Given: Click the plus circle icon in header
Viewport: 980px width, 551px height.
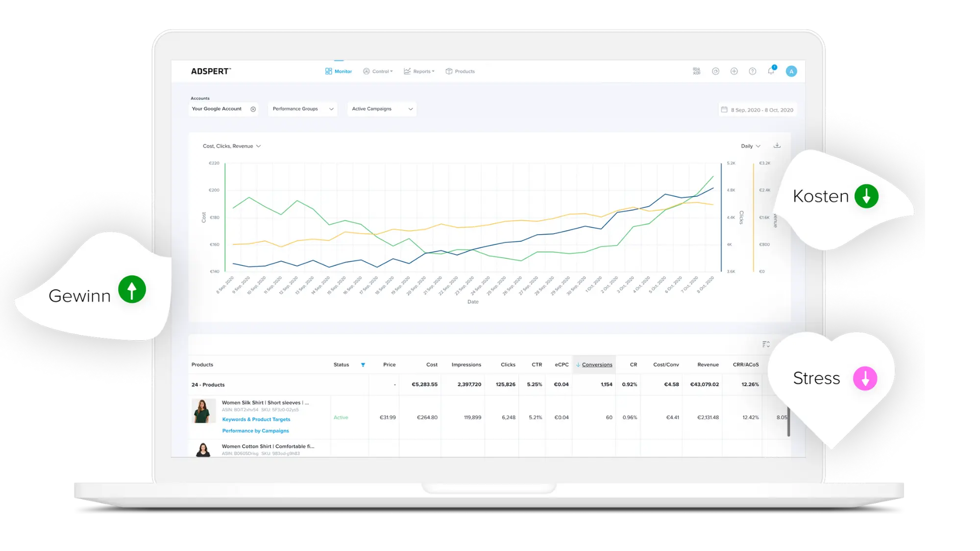Looking at the screenshot, I should [x=734, y=71].
